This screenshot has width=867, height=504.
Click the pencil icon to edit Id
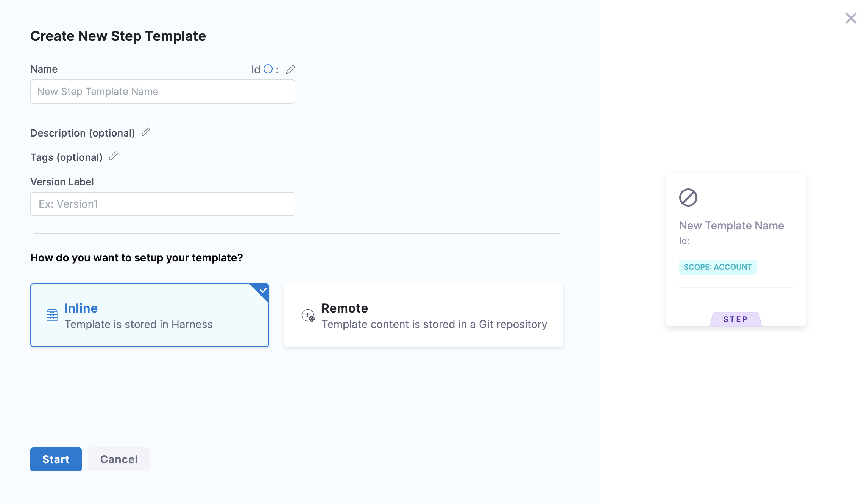tap(290, 70)
